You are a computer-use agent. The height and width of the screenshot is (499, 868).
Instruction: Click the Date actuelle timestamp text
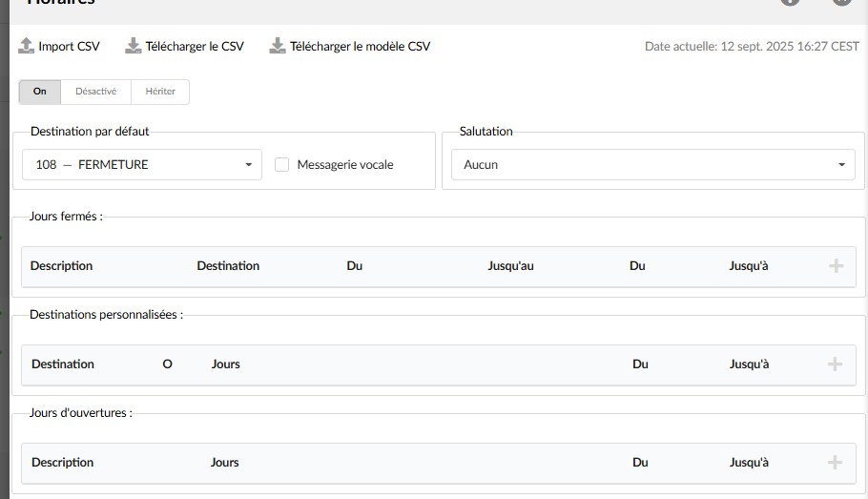tap(752, 46)
